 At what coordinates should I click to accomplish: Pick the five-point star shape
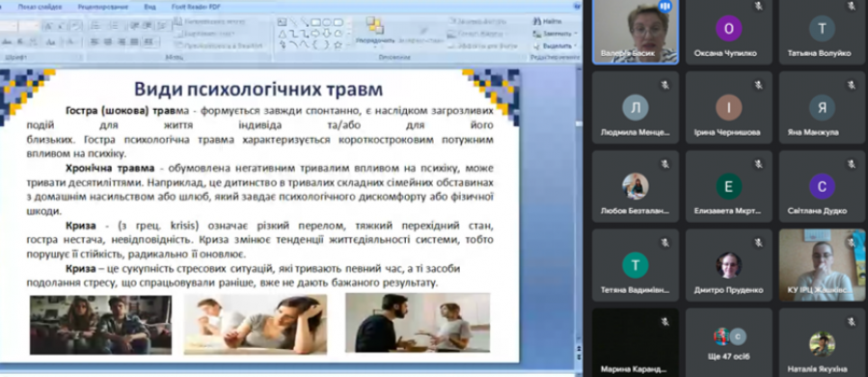[x=338, y=45]
